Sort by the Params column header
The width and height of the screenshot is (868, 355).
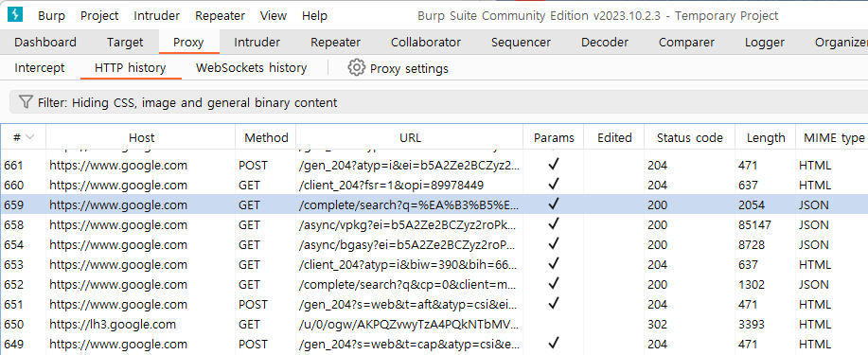pyautogui.click(x=554, y=137)
